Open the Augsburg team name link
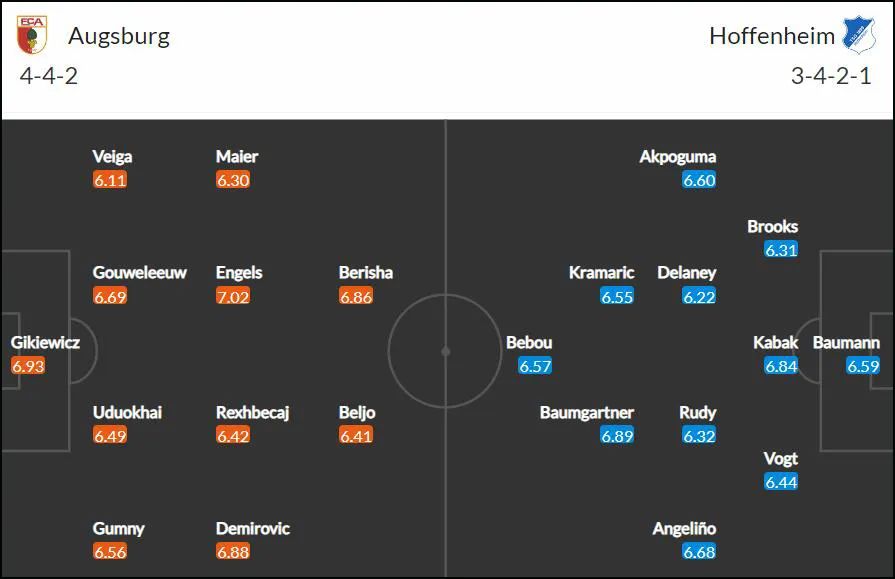The width and height of the screenshot is (895, 579). click(x=119, y=36)
